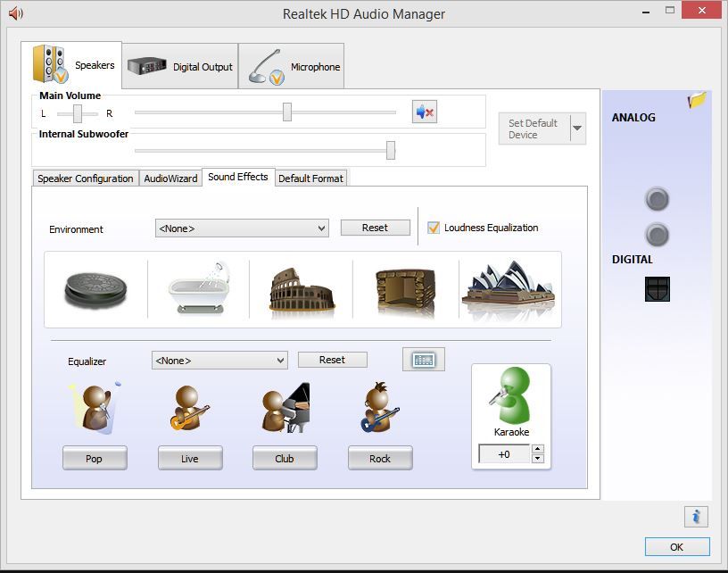The width and height of the screenshot is (728, 573).
Task: Minimize the Realtek HD Audio Manager window
Action: (x=646, y=12)
